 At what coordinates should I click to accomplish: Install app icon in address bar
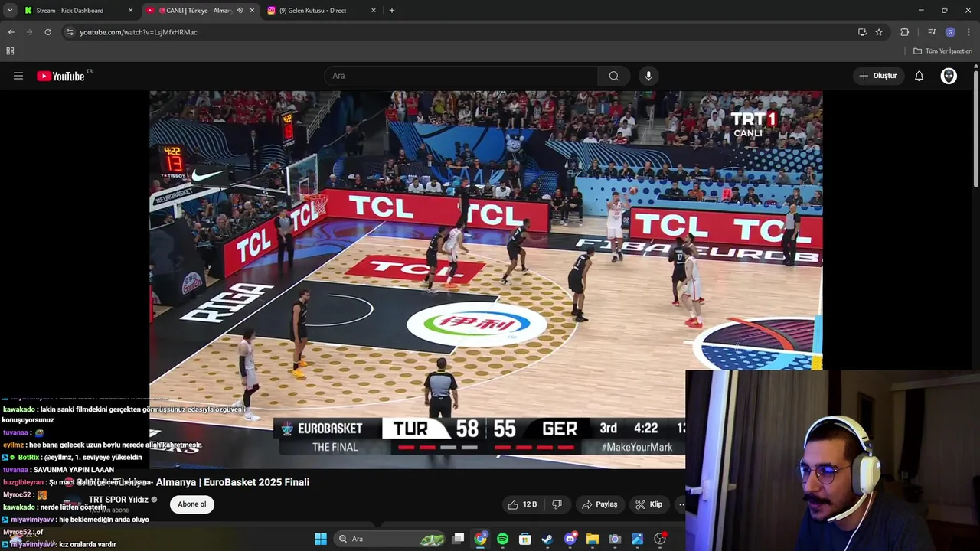(x=862, y=32)
